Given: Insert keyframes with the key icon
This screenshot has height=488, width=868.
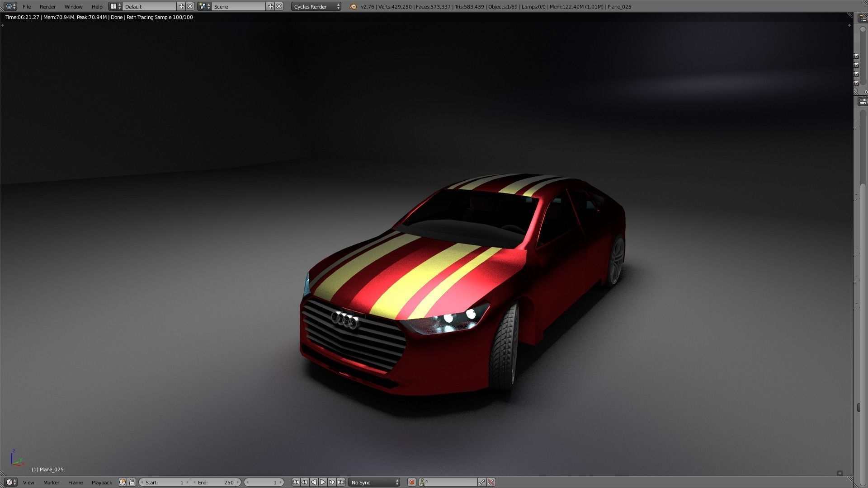Looking at the screenshot, I should 482,482.
